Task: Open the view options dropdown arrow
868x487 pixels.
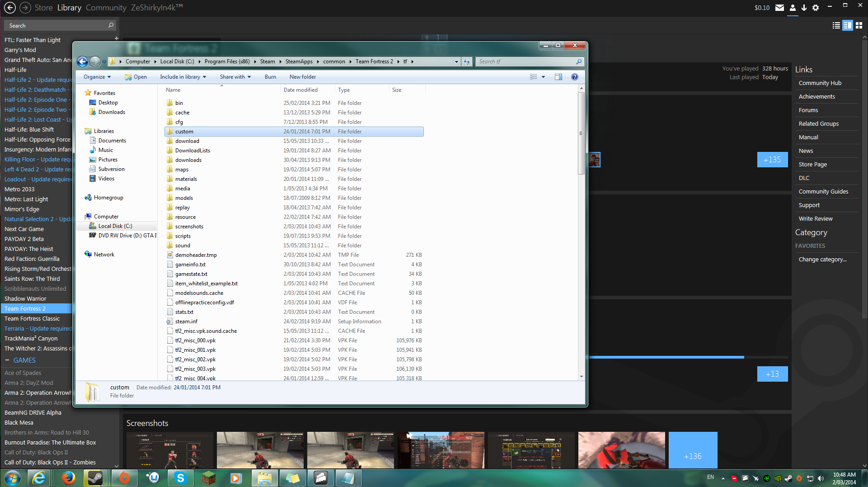Action: click(543, 77)
